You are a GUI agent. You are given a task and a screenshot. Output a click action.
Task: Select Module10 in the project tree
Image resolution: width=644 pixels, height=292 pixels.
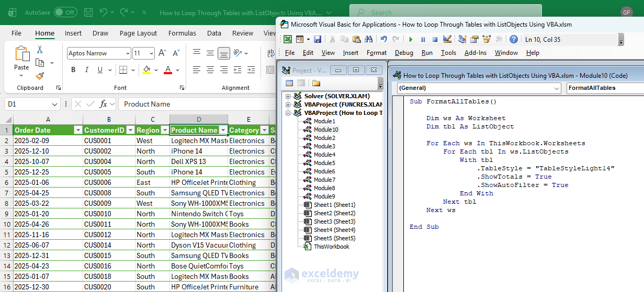325,130
